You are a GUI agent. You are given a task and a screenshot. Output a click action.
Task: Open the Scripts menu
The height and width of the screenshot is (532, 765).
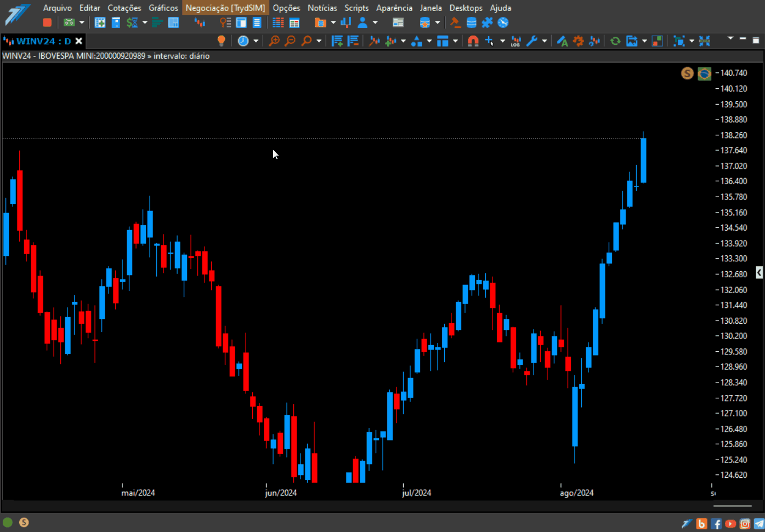click(356, 8)
